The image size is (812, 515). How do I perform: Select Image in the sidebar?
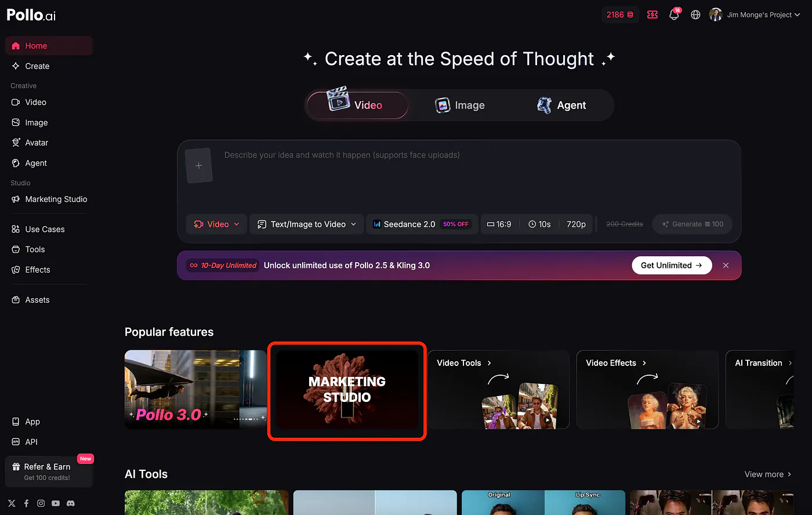click(x=49, y=122)
